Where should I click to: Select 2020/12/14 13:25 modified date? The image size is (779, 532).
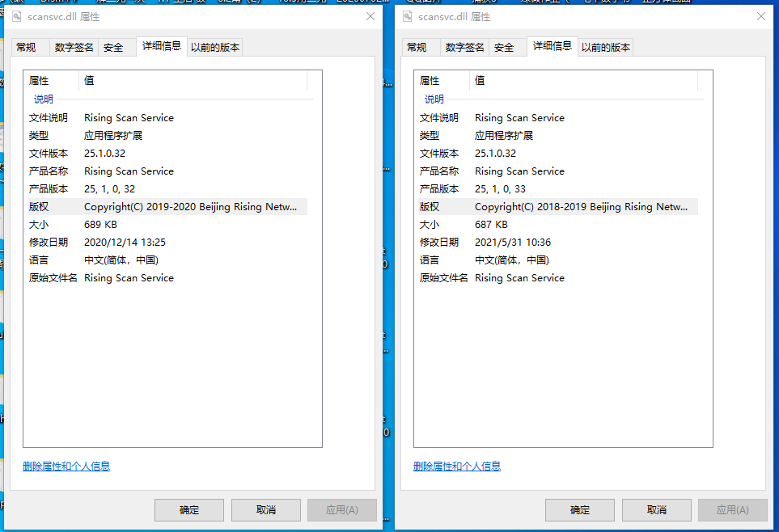pyautogui.click(x=125, y=243)
